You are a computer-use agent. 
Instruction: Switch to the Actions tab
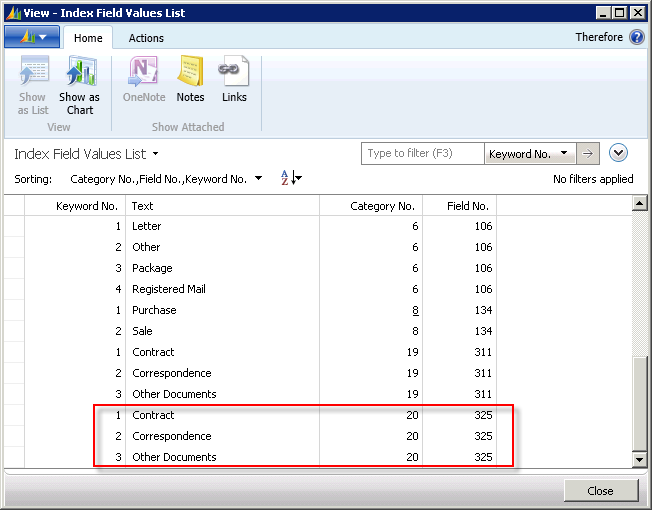[x=146, y=38]
